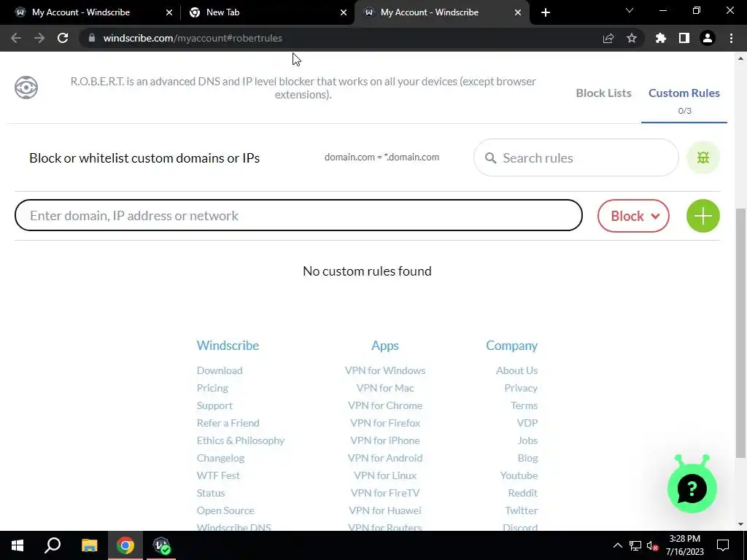Click the taskbar clock and date

[x=684, y=545]
